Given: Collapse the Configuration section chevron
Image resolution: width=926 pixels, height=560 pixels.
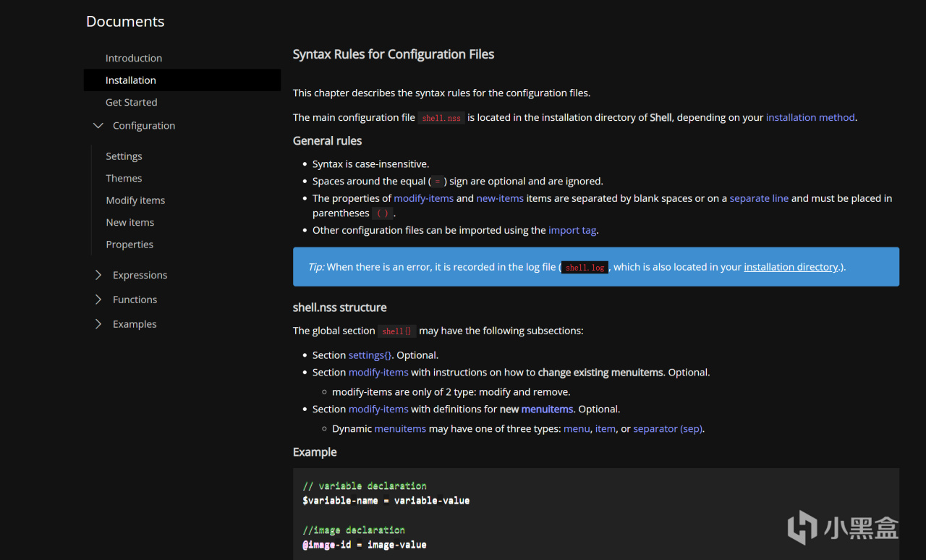Looking at the screenshot, I should [x=98, y=126].
